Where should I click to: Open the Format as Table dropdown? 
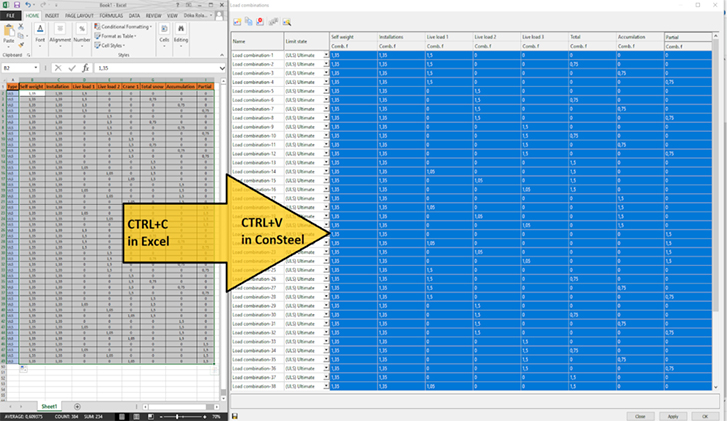[x=120, y=36]
